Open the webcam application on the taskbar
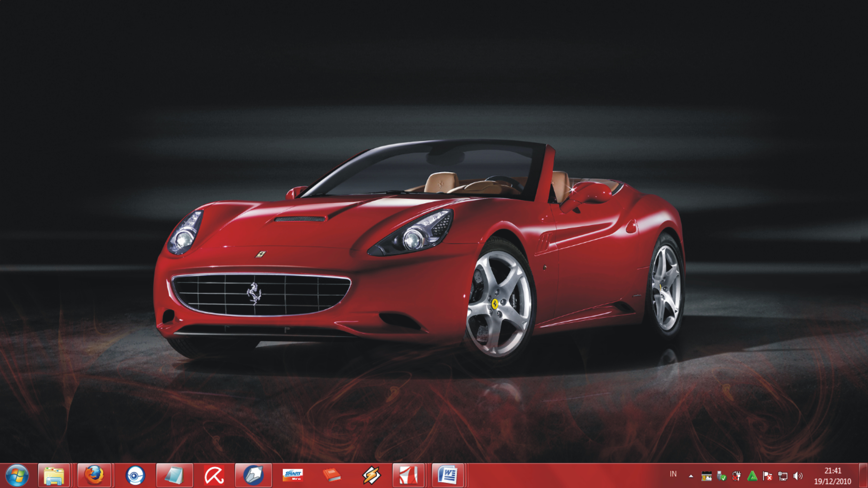Screen dimensions: 868x488 pos(135,475)
